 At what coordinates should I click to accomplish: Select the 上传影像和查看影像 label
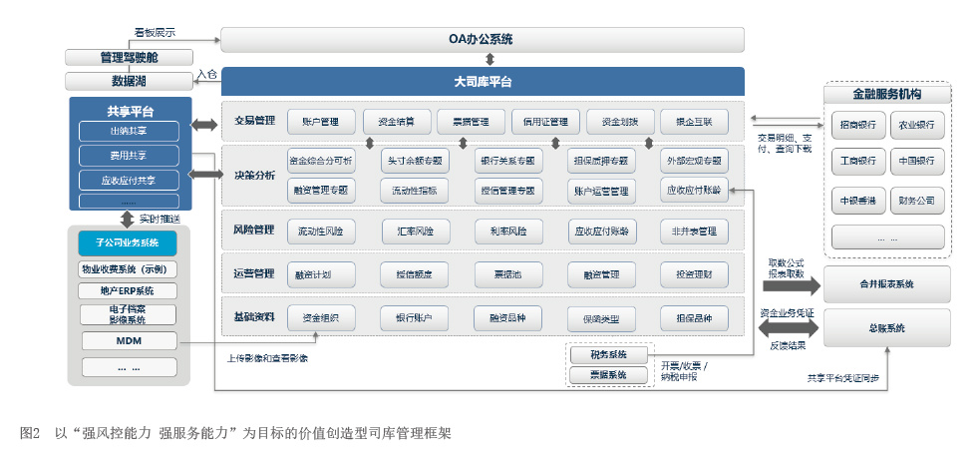267,359
